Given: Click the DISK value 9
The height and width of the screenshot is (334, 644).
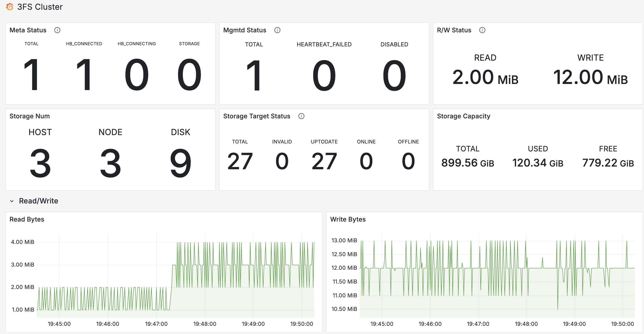Looking at the screenshot, I should click(180, 163).
